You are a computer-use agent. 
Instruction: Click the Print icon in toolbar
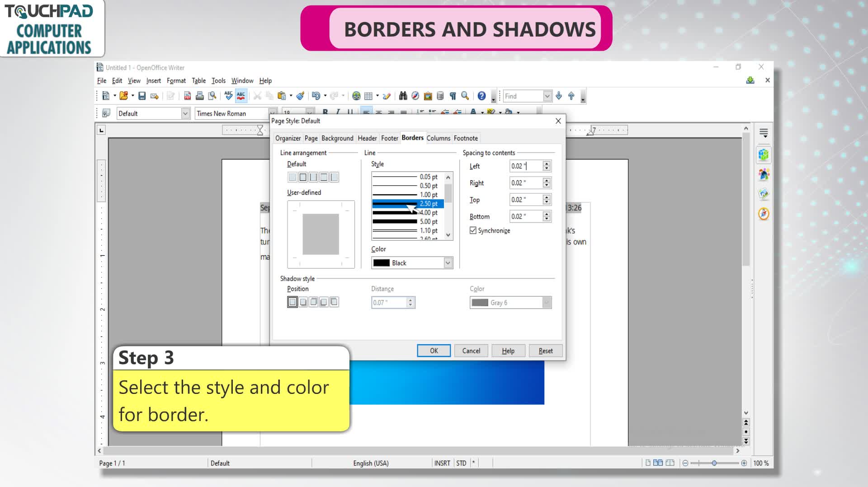click(199, 96)
